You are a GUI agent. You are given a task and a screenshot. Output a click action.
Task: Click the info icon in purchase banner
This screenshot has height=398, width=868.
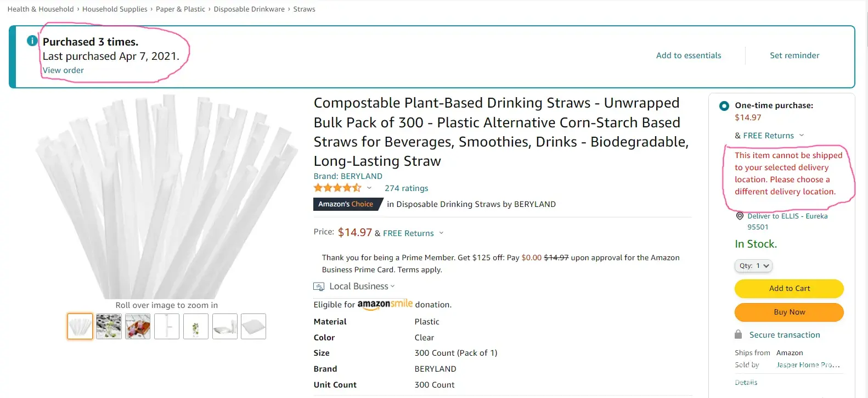click(x=32, y=41)
